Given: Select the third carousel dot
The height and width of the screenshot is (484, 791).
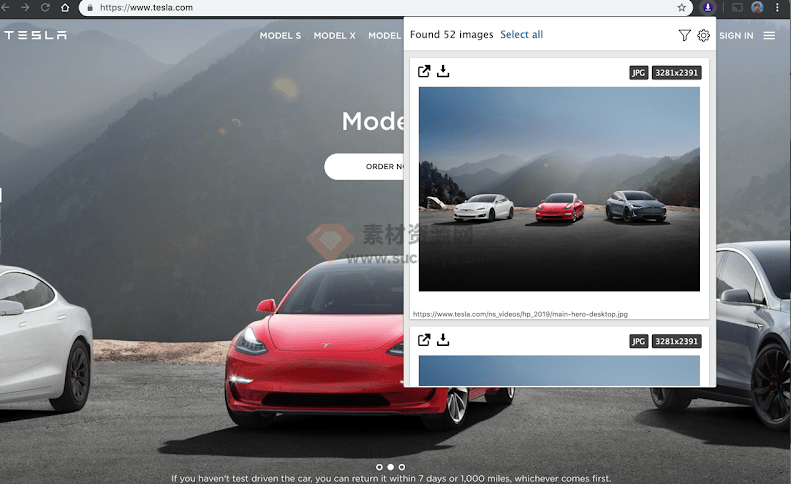Looking at the screenshot, I should click(x=402, y=467).
